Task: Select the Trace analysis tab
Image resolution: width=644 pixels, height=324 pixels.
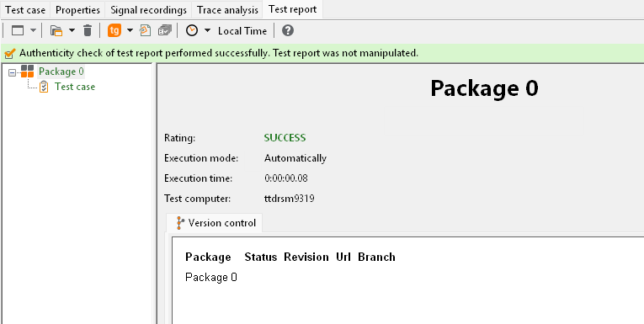Action: coord(227,9)
